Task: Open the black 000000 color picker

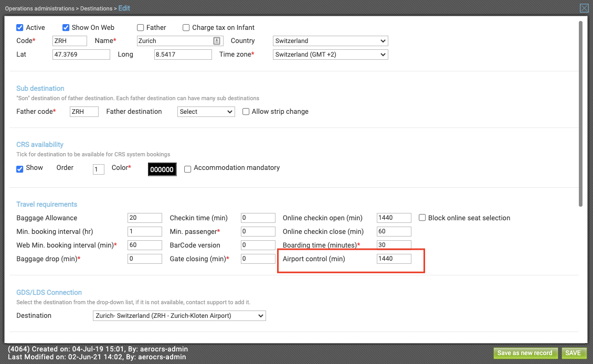Action: click(x=162, y=169)
